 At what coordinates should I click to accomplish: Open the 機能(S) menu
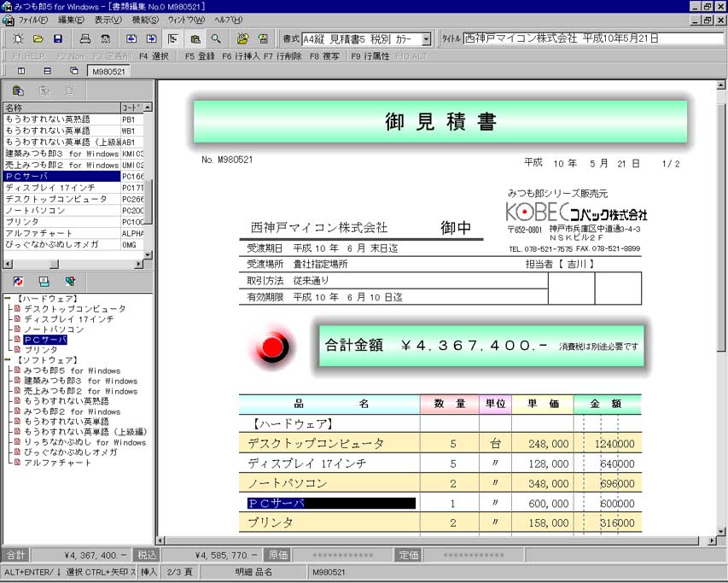145,19
